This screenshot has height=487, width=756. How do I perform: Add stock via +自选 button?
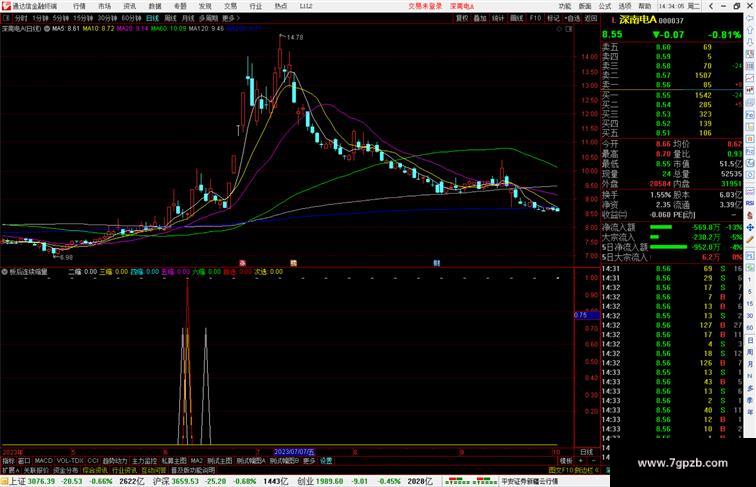click(572, 18)
